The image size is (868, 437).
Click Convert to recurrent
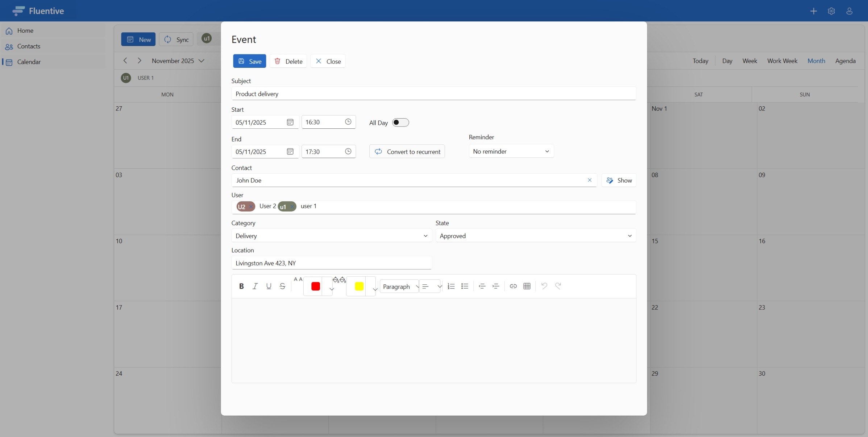click(407, 151)
